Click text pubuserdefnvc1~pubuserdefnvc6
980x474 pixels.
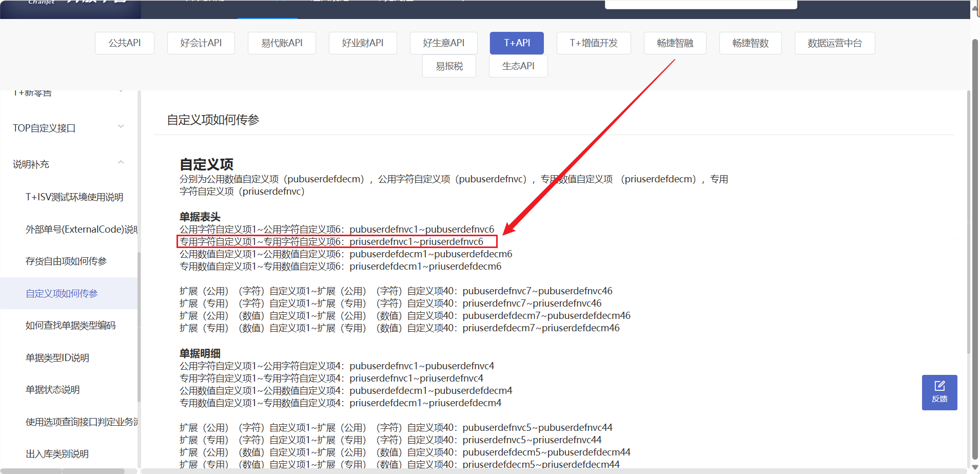(422, 229)
